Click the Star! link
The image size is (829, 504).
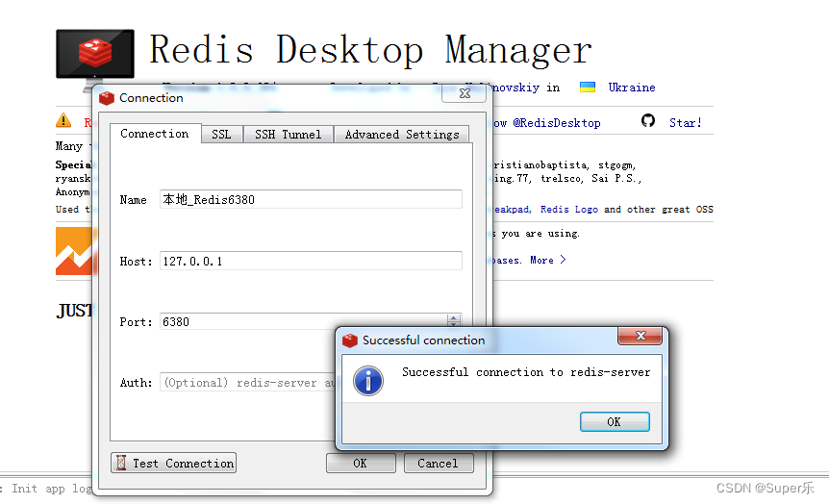(686, 123)
